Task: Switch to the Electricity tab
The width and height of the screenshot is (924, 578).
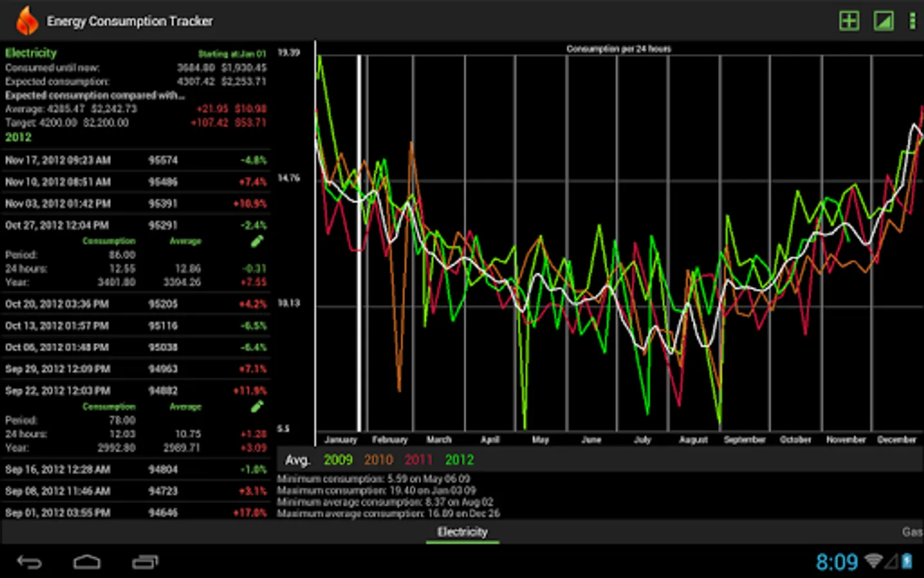Action: tap(462, 532)
